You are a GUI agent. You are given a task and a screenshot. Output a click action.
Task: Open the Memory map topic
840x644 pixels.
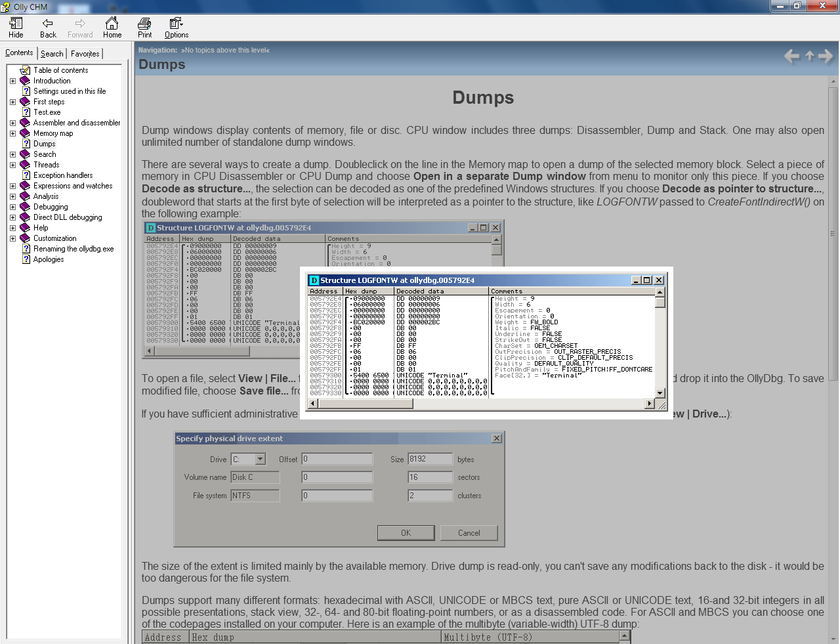click(x=53, y=133)
